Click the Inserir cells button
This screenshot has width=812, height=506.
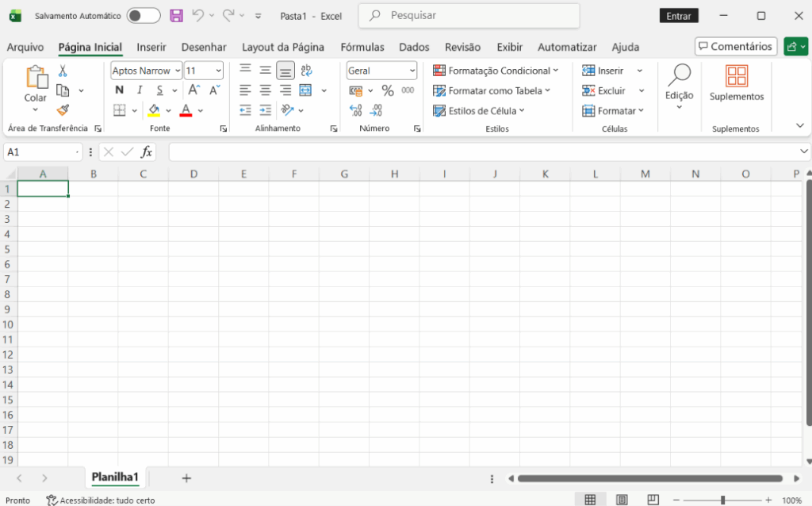pyautogui.click(x=603, y=71)
